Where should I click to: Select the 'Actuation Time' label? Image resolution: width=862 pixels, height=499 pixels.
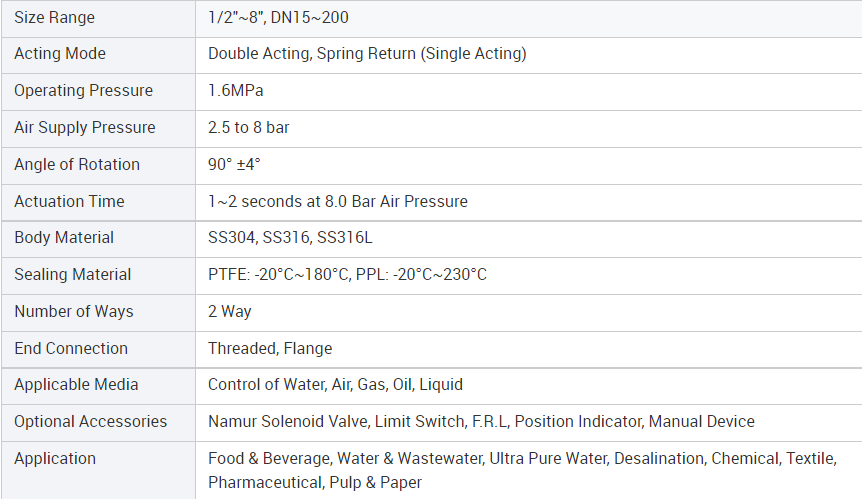69,201
